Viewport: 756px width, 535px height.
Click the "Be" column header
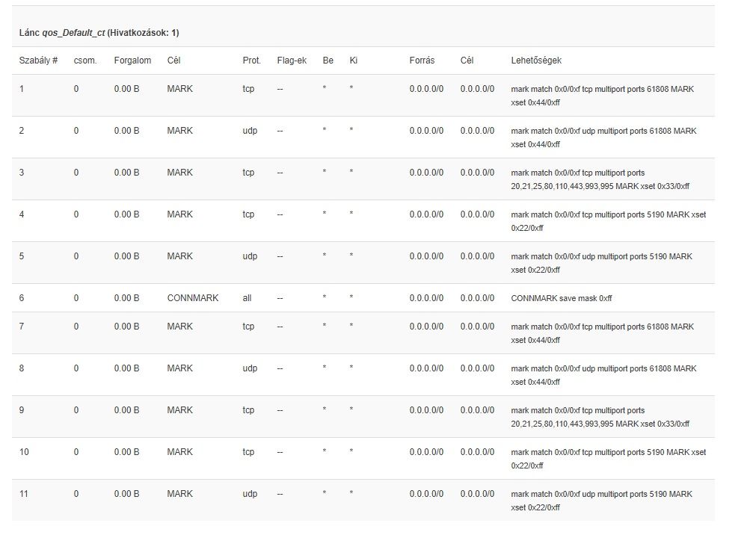pos(328,60)
